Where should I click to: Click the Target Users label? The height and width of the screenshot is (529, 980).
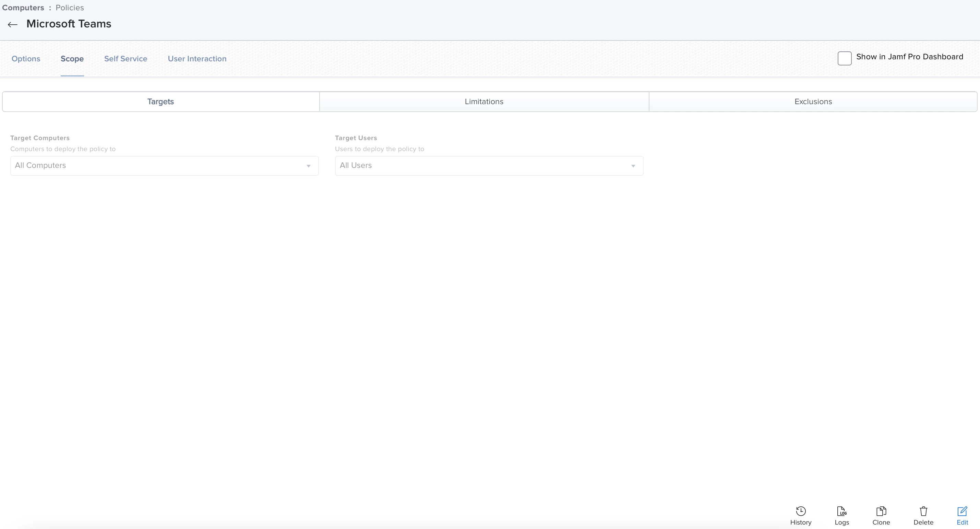(356, 138)
